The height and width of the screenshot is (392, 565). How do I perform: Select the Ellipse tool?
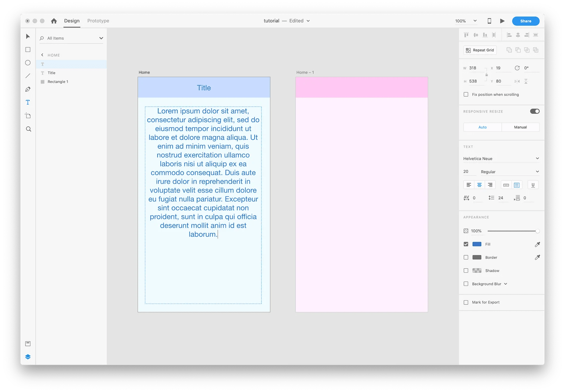click(x=28, y=63)
